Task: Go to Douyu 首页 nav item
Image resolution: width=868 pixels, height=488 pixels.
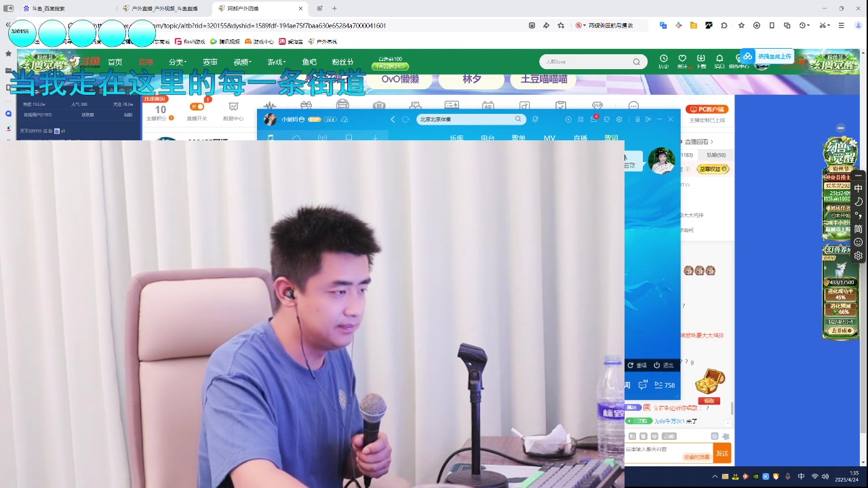Action: [x=115, y=62]
